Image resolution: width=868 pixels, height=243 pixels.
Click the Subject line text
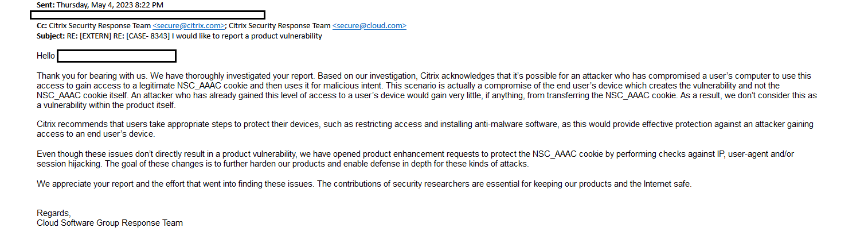[179, 36]
